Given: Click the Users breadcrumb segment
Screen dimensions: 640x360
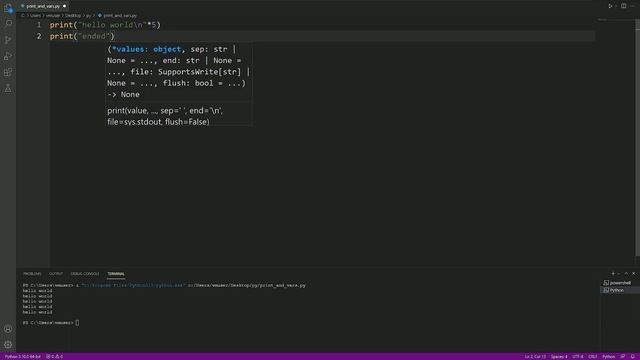Looking at the screenshot, I should point(36,16).
